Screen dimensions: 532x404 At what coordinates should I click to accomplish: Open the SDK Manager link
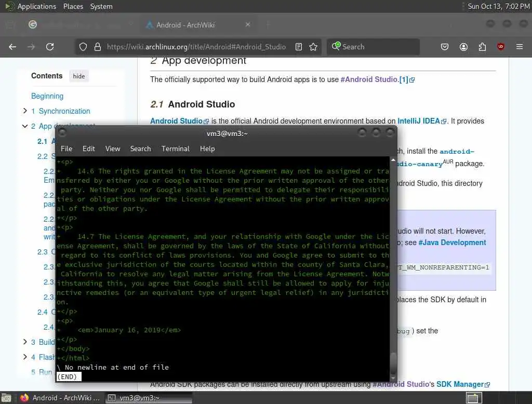click(463, 384)
